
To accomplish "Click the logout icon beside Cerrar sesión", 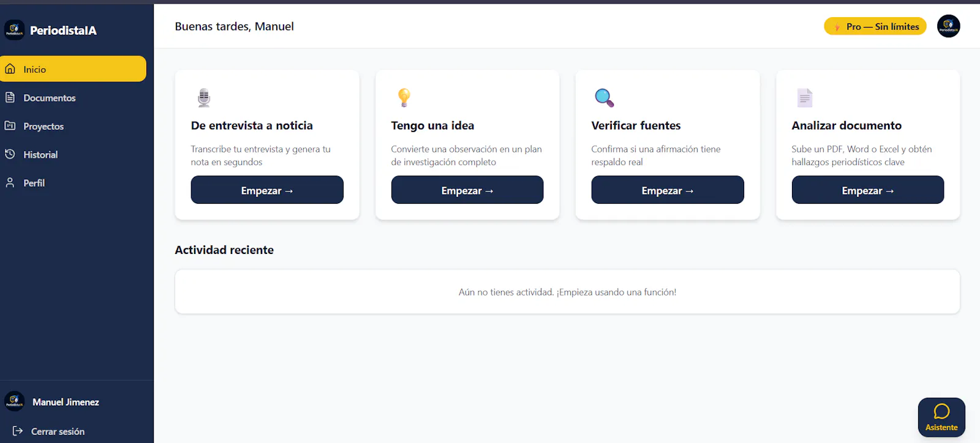I will pyautogui.click(x=18, y=431).
